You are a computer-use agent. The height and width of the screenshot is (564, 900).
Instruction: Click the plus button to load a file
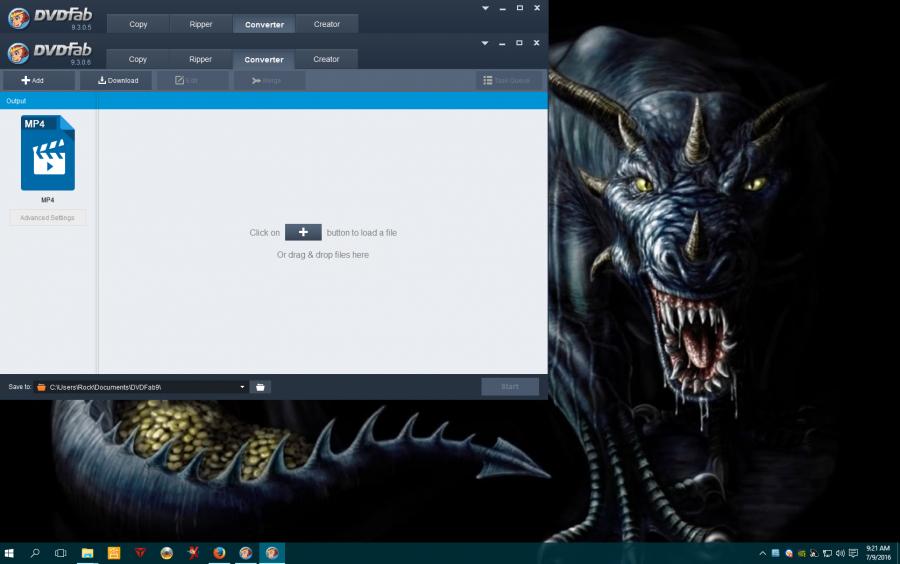point(303,232)
